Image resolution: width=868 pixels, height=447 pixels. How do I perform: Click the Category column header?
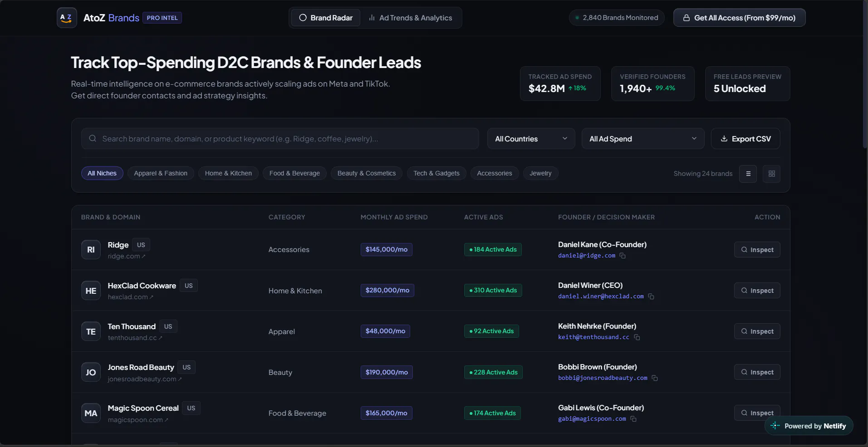point(287,217)
